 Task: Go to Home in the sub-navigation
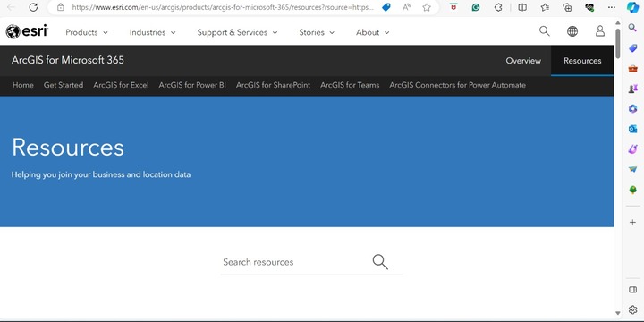(x=23, y=85)
